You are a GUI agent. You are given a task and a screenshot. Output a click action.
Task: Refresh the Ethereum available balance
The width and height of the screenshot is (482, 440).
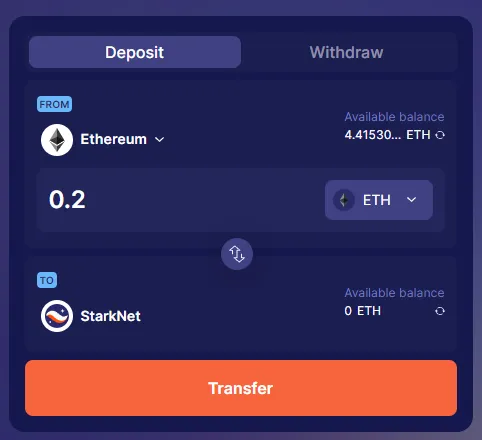coord(440,135)
